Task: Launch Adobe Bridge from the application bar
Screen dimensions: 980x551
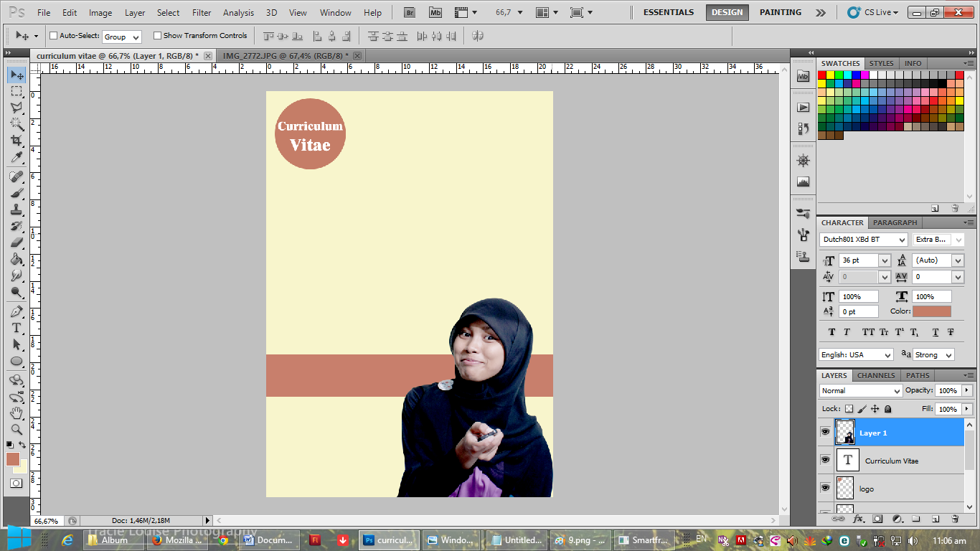Action: 410,12
